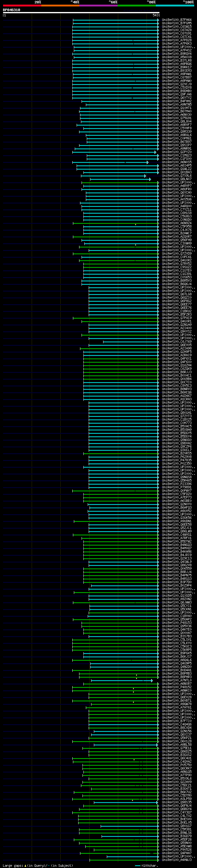Select the UniRef100_Q1WLZ2 label
The image size is (197, 868).
(x=177, y=169)
